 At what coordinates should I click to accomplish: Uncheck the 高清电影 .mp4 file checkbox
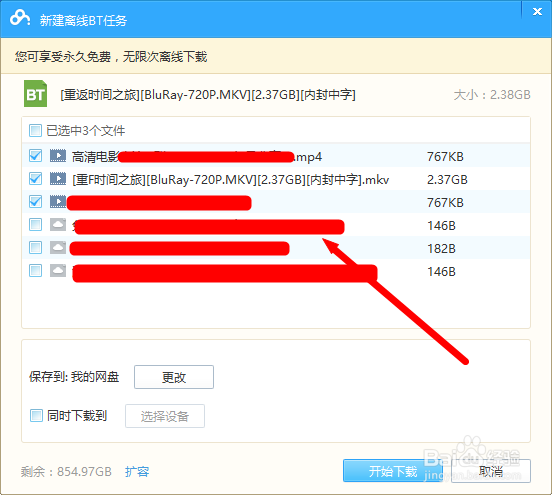(x=35, y=156)
